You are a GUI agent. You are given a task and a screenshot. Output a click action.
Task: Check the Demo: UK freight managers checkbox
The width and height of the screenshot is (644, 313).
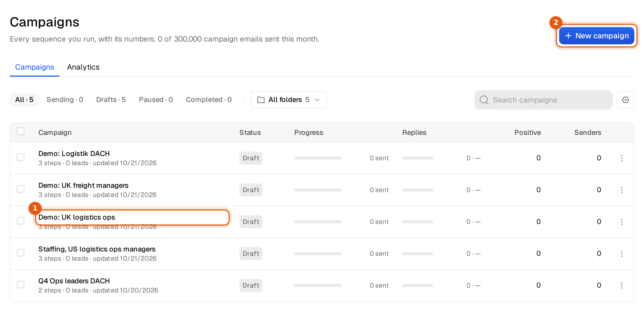pyautogui.click(x=21, y=189)
